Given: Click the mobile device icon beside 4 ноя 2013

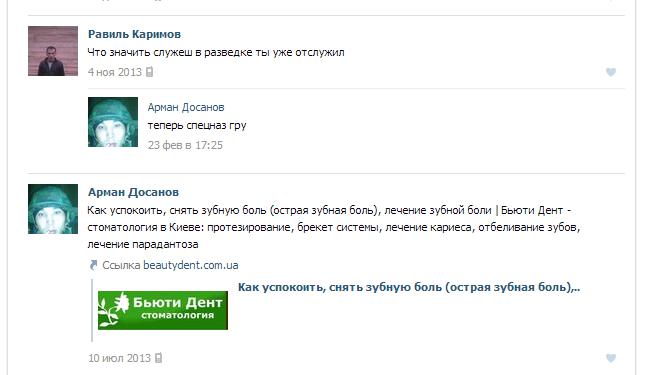Looking at the screenshot, I should (x=149, y=72).
